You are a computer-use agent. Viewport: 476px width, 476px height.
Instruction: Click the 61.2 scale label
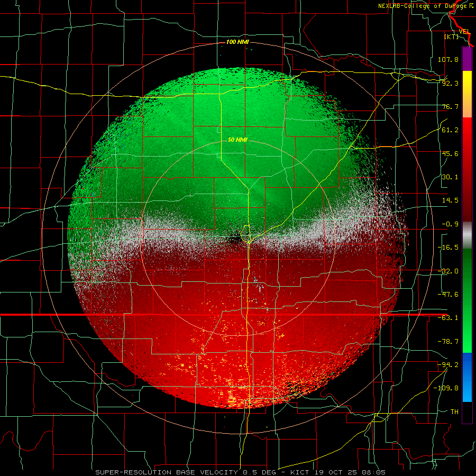[x=450, y=130]
